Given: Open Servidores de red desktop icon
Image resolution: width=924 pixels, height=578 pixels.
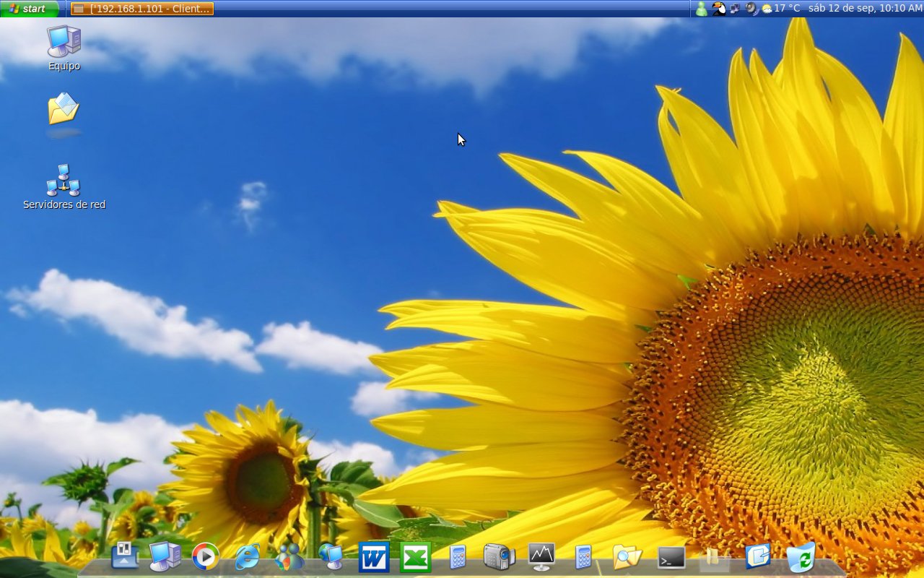Looking at the screenshot, I should [64, 187].
